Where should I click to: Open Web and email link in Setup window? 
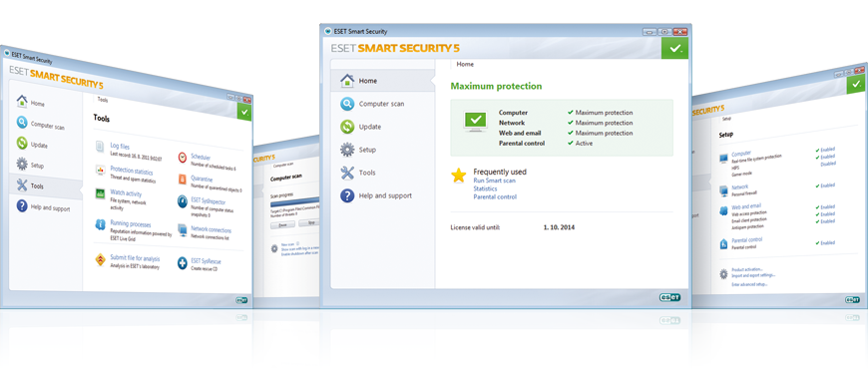(x=746, y=206)
